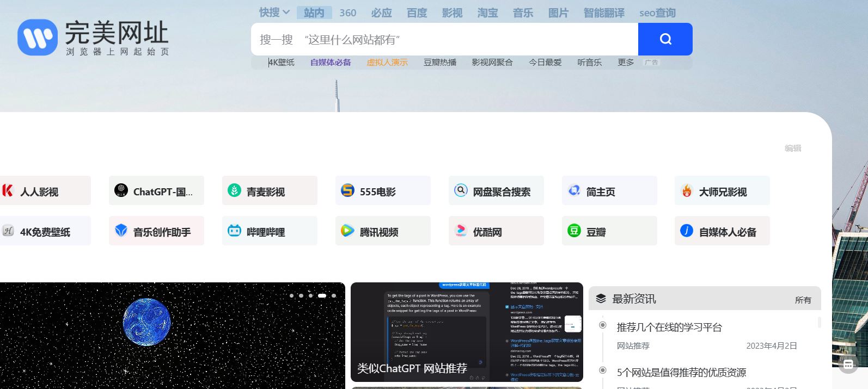Open the 简主页 shortcut icon
The width and height of the screenshot is (868, 389).
point(574,190)
